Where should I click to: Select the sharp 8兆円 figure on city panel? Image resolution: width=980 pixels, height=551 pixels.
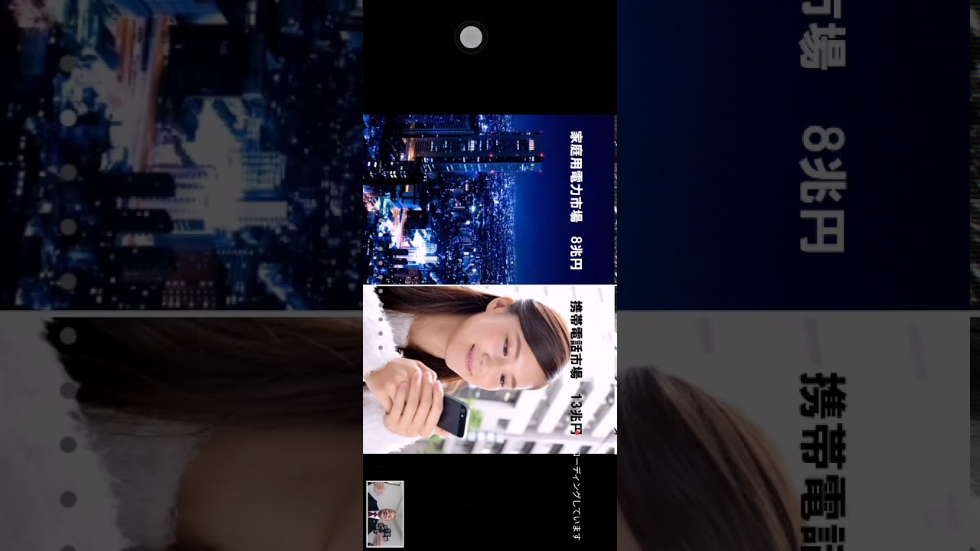click(x=576, y=253)
